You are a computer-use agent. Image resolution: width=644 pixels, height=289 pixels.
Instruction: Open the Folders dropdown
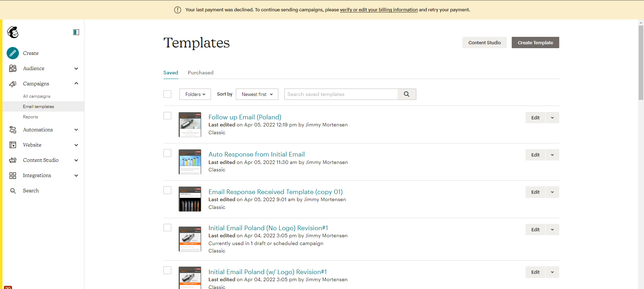point(195,94)
